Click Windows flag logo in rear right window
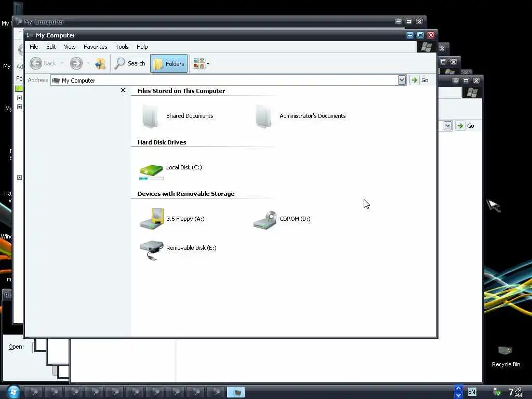This screenshot has height=399, width=532. click(x=472, y=92)
